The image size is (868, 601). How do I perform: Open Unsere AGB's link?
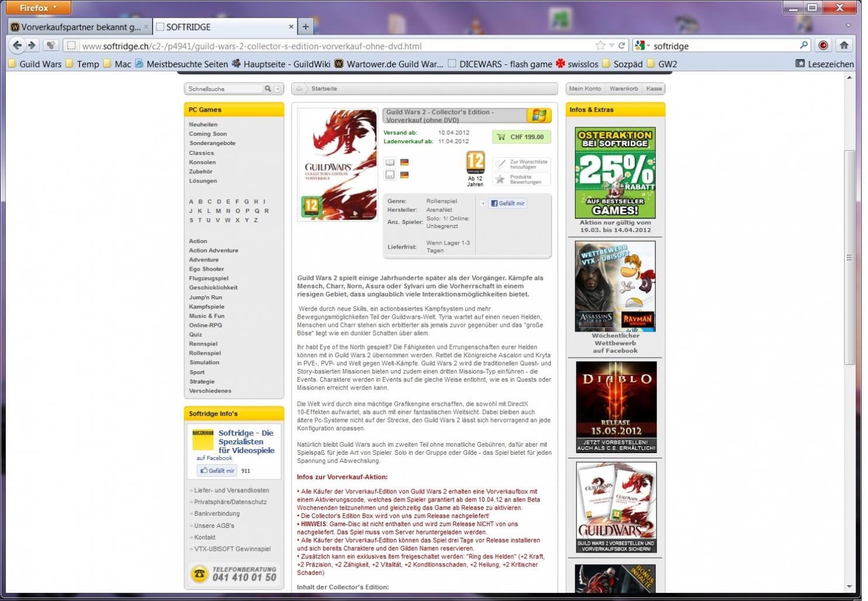pyautogui.click(x=214, y=526)
